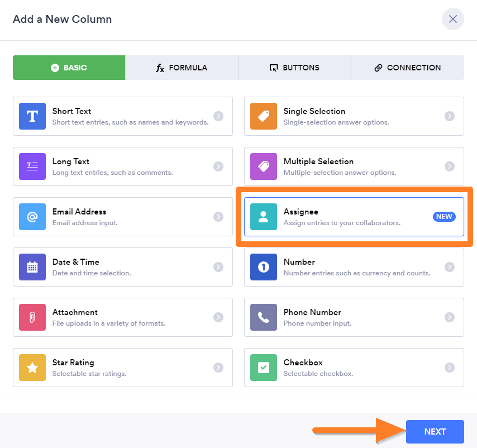Pick the Single Selection tag icon
The image size is (477, 448).
tap(264, 116)
